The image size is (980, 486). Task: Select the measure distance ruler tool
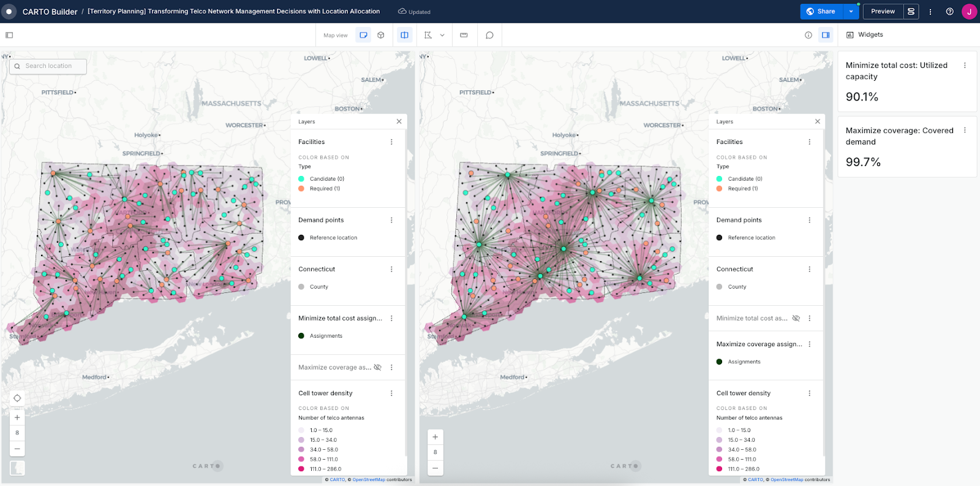pyautogui.click(x=464, y=35)
